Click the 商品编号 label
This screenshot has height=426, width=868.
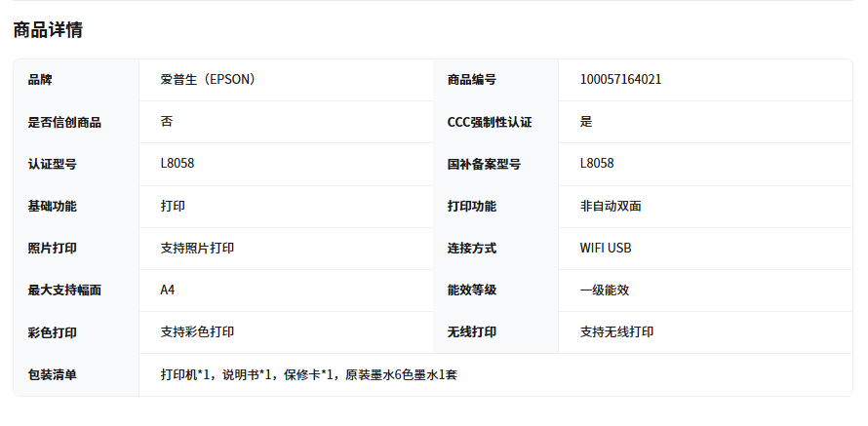pyautogui.click(x=472, y=80)
